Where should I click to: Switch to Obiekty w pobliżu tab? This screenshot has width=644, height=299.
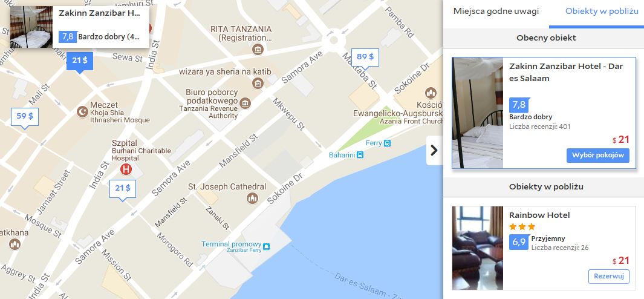click(602, 11)
